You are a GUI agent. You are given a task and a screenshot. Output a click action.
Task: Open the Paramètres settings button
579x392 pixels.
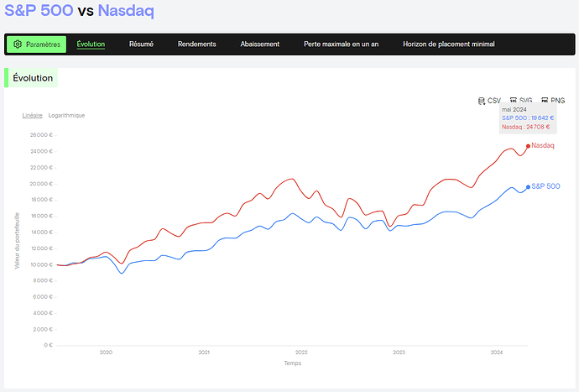pyautogui.click(x=37, y=44)
